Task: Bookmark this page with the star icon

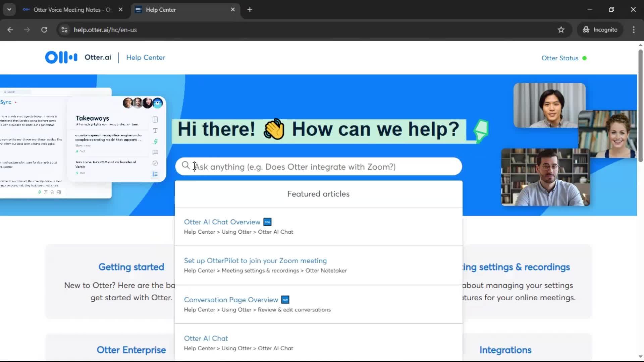Action: (x=561, y=30)
